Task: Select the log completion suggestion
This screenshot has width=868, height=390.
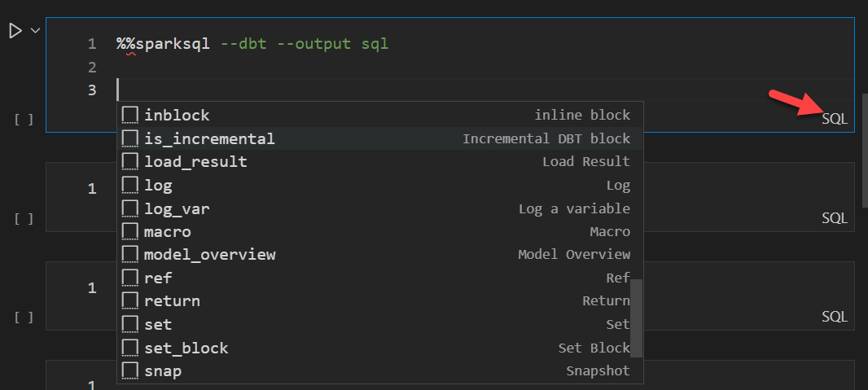Action: tap(158, 185)
